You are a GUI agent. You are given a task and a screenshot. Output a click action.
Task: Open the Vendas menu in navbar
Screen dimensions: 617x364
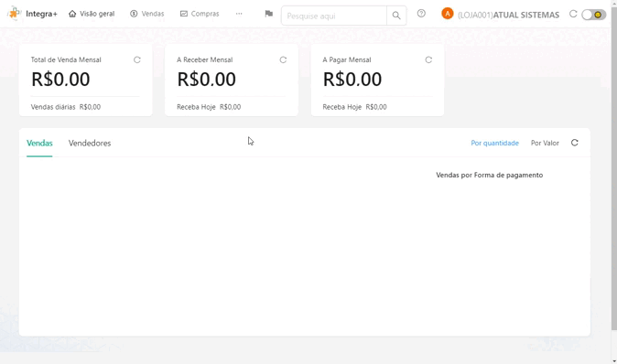tap(147, 14)
